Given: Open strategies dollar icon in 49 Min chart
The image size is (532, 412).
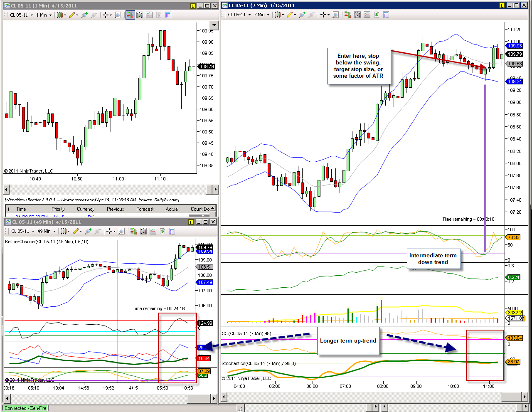Looking at the screenshot, I should (x=163, y=231).
